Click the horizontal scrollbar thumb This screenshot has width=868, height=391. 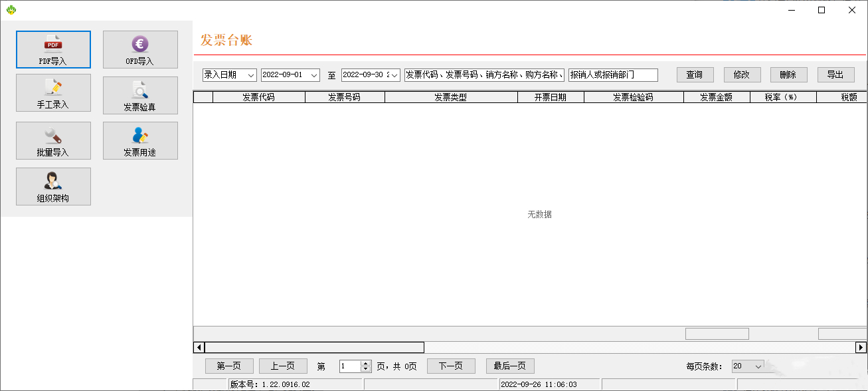[314, 347]
